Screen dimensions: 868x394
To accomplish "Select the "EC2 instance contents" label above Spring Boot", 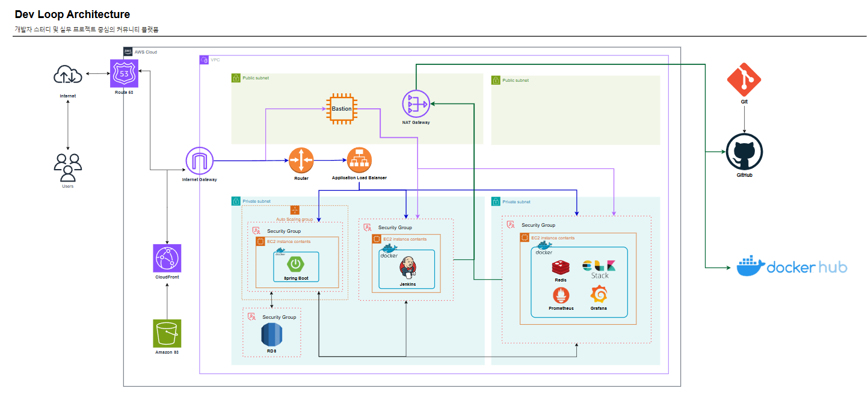I will point(289,241).
